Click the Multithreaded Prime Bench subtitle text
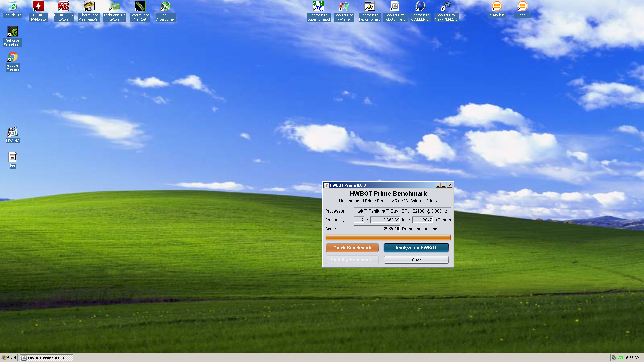The height and width of the screenshot is (362, 644). (x=388, y=201)
